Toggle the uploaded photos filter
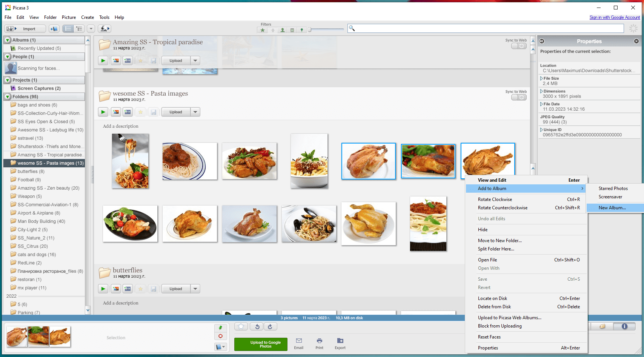The width and height of the screenshot is (644, 357). click(x=273, y=30)
